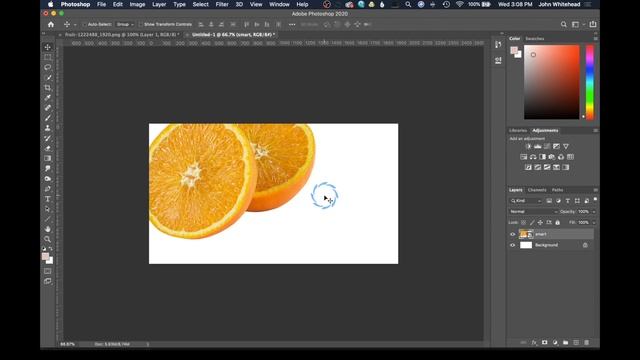Add a Photo Filter adjustment
640x360 pixels.
(x=552, y=157)
